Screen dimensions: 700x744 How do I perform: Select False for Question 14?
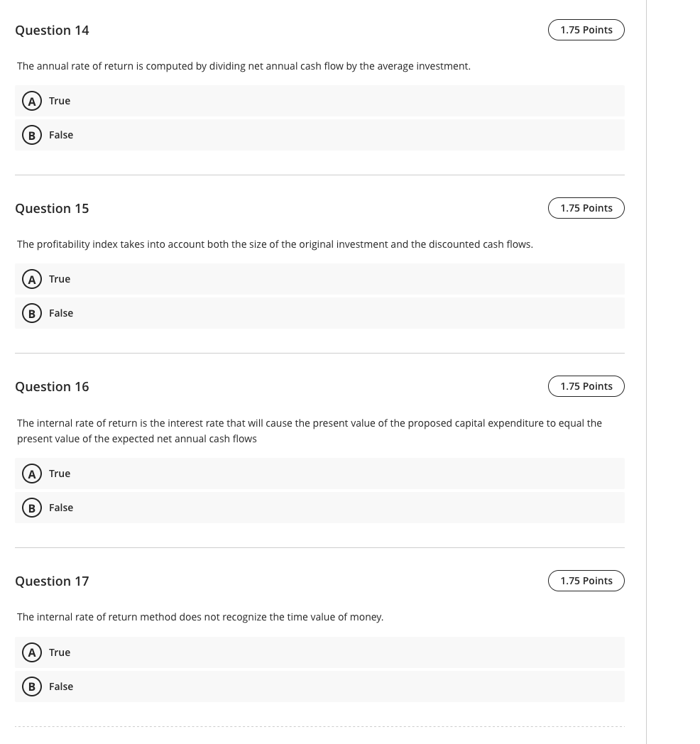(x=319, y=135)
